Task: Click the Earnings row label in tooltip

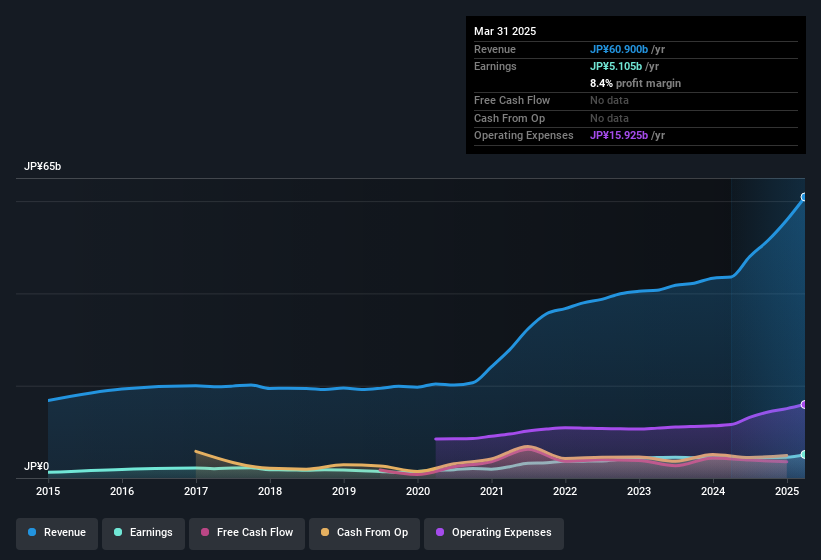Action: pyautogui.click(x=495, y=66)
